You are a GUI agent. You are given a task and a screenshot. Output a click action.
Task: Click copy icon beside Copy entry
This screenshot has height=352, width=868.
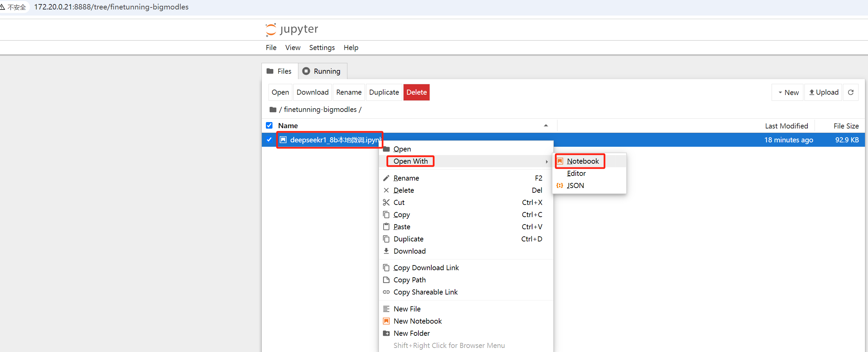(x=386, y=215)
